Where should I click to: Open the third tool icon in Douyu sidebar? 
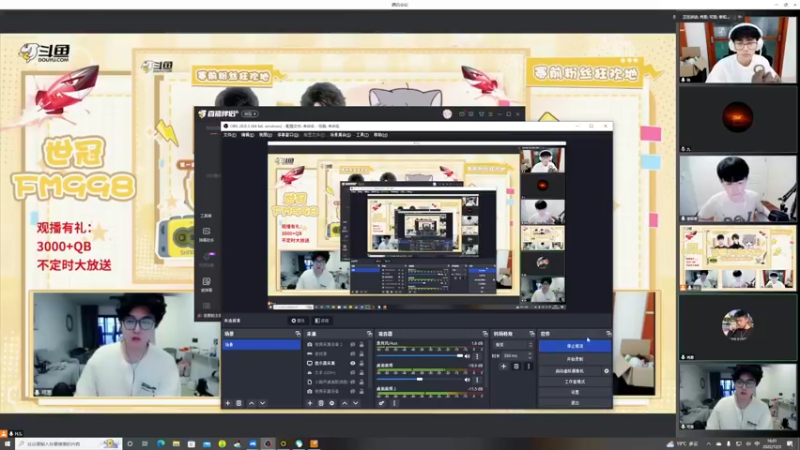pos(207,282)
